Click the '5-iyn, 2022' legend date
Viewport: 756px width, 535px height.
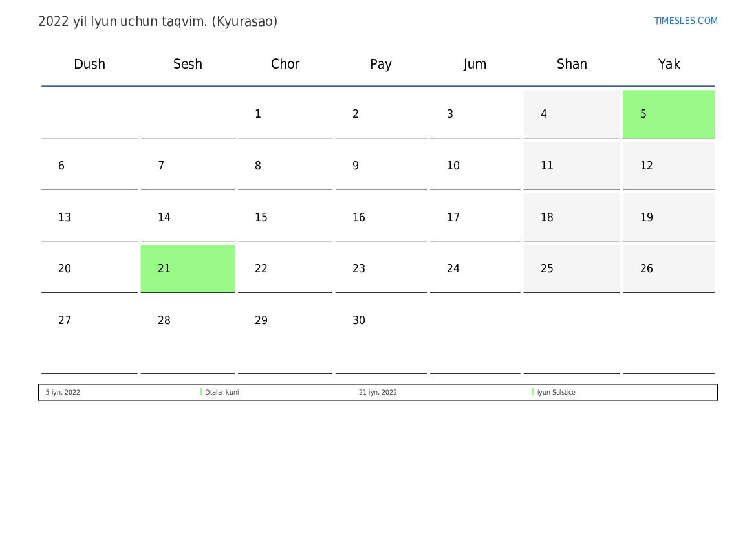point(63,392)
